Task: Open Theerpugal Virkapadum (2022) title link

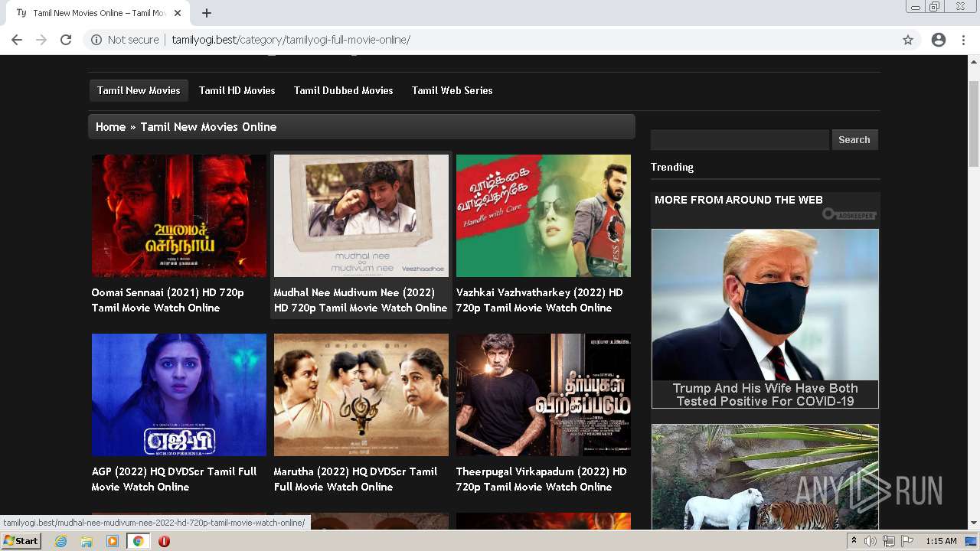Action: (541, 479)
